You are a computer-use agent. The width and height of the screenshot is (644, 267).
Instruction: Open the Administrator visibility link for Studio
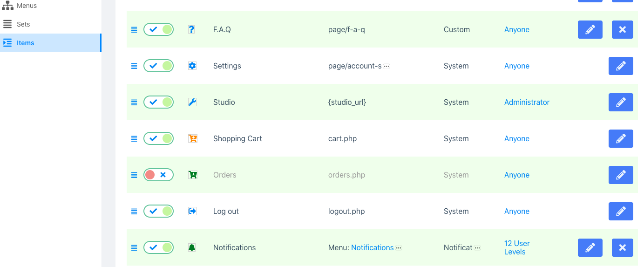pos(527,102)
